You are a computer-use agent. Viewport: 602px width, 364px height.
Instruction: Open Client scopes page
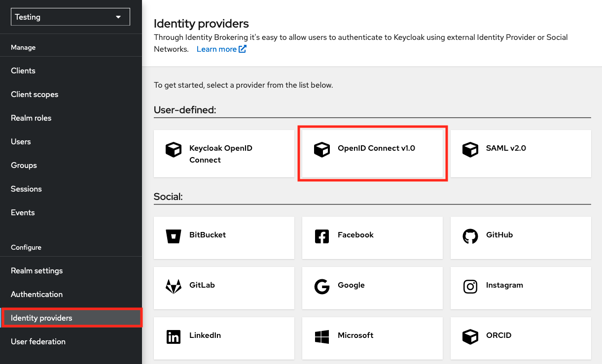coord(35,95)
